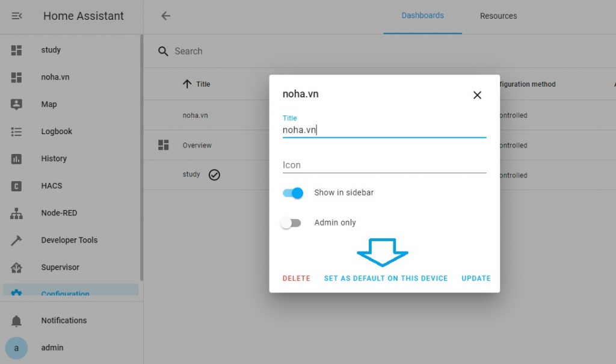
Task: Open Notifications bell icon
Action: 16,321
